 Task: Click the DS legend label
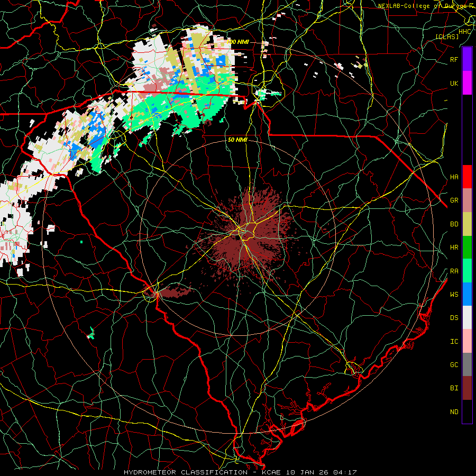pyautogui.click(x=454, y=318)
